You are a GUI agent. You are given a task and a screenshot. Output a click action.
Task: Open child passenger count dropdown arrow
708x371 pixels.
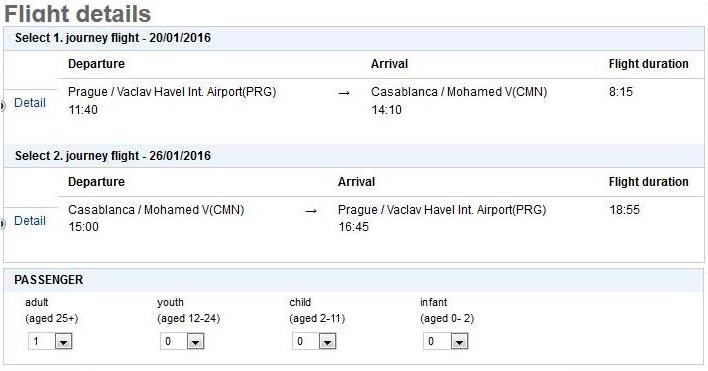click(327, 342)
